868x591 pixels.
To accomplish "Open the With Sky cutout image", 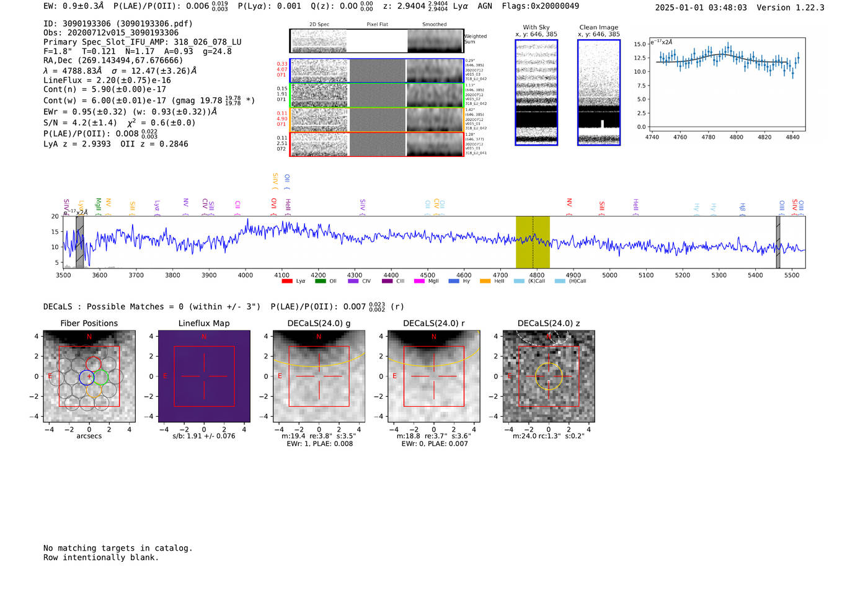I will click(x=536, y=92).
